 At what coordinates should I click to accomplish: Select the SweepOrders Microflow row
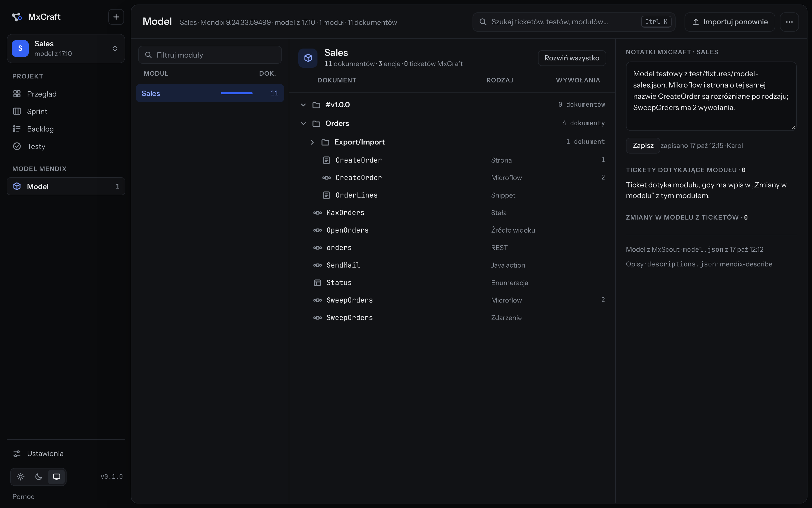point(452,300)
